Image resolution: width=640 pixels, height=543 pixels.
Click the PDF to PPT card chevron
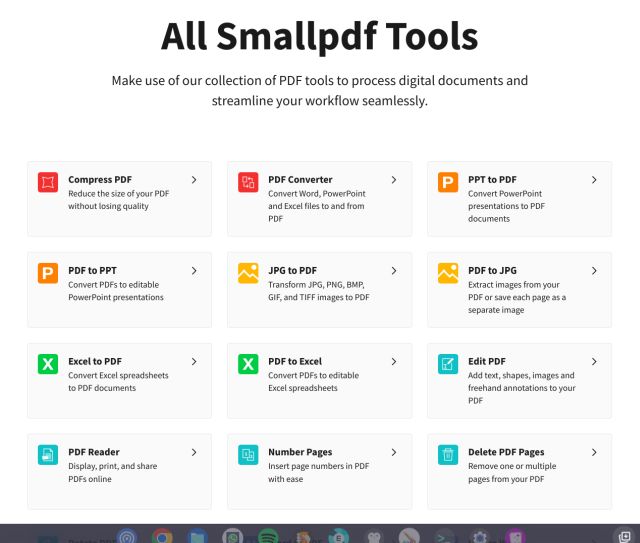click(194, 271)
